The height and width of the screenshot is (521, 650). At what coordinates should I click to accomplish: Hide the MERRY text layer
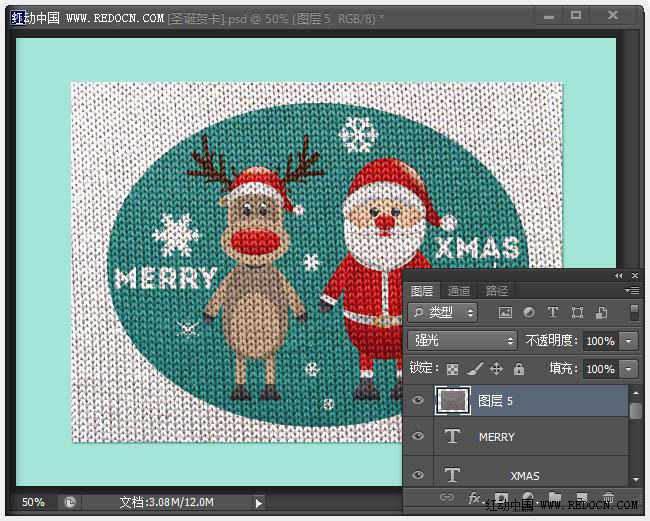coord(418,437)
